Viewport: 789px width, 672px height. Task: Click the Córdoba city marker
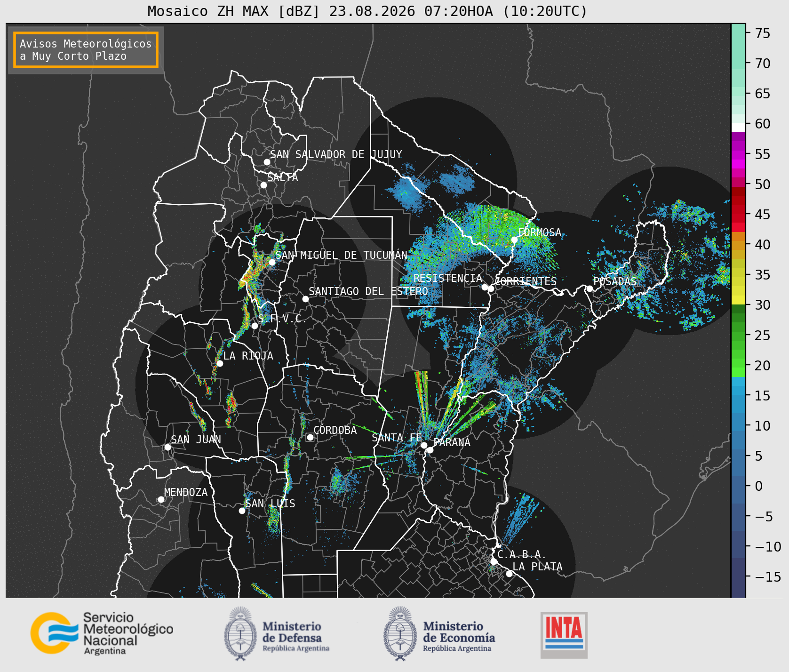tap(310, 437)
